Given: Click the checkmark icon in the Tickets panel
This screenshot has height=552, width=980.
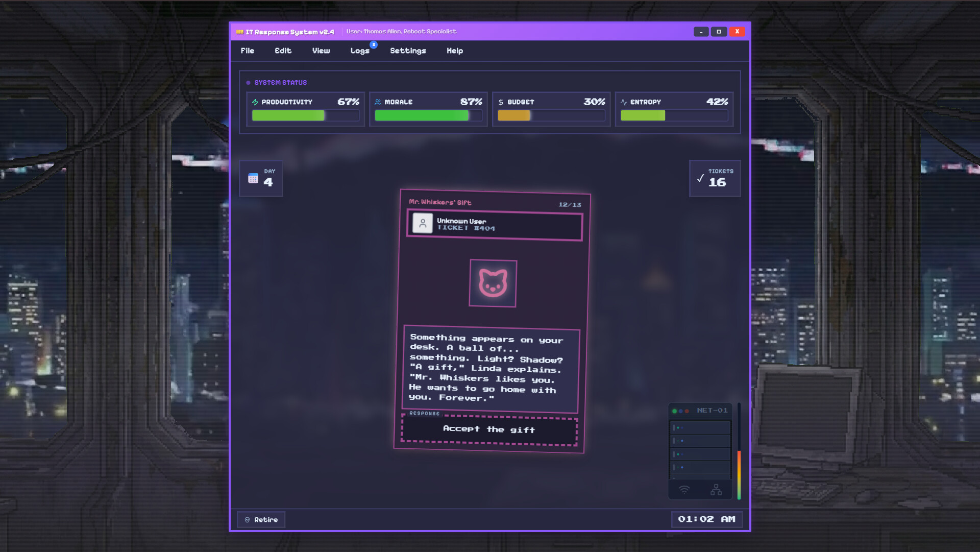Looking at the screenshot, I should tap(700, 179).
